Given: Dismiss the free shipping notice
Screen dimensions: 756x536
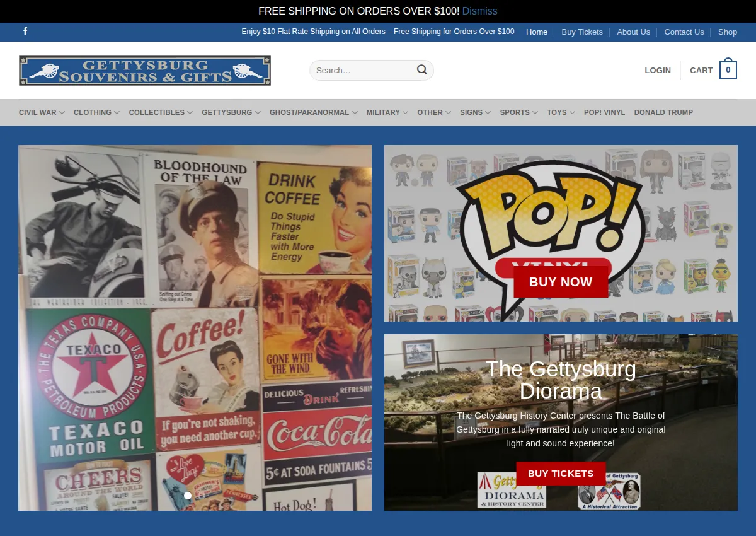Looking at the screenshot, I should point(479,11).
